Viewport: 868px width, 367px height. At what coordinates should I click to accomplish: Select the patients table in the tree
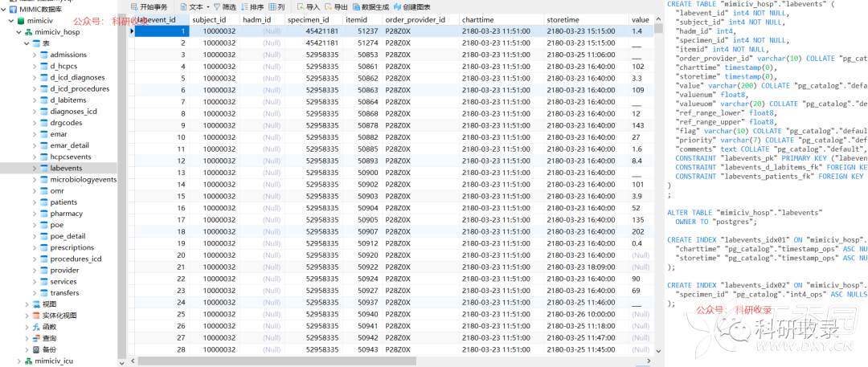[x=63, y=202]
